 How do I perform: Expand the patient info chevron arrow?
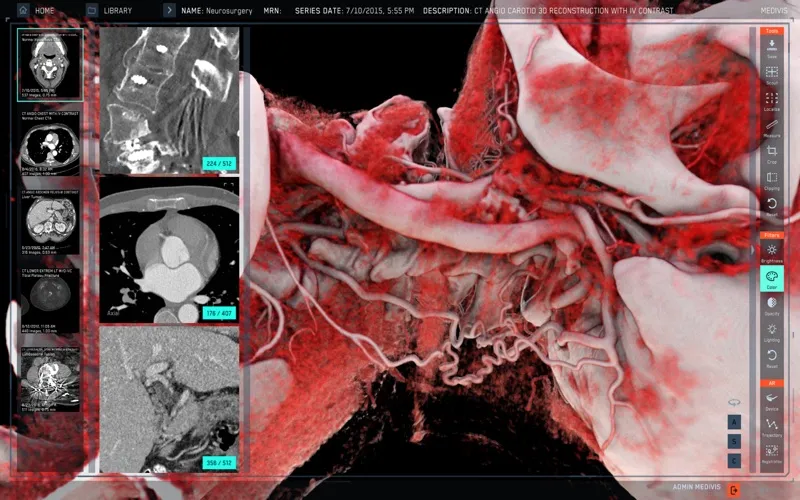pyautogui.click(x=169, y=10)
